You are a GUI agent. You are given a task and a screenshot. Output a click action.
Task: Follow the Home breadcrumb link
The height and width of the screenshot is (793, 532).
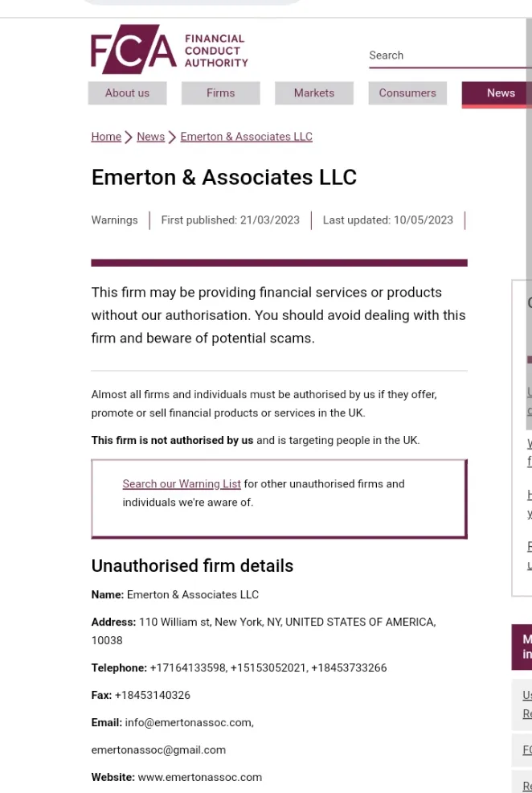click(x=106, y=137)
